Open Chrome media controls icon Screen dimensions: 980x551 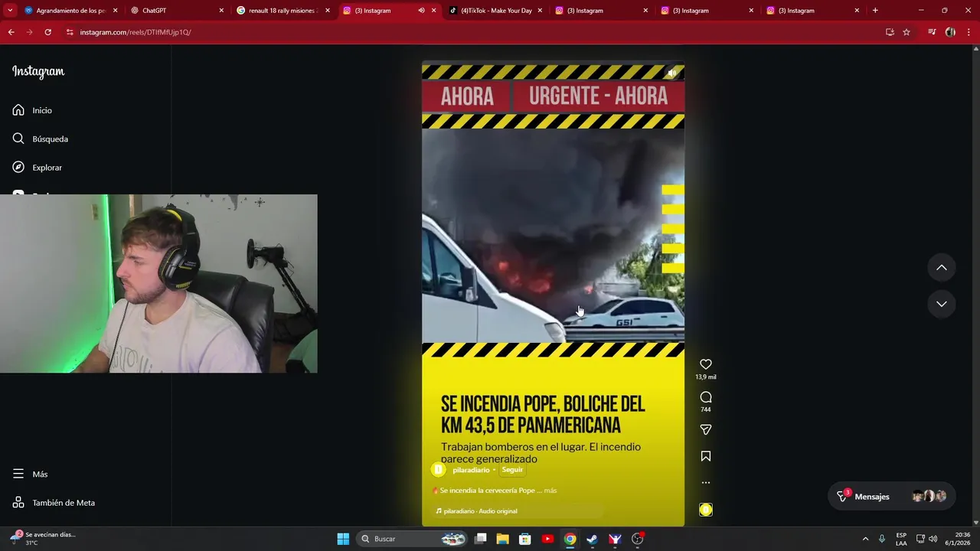tap(932, 32)
